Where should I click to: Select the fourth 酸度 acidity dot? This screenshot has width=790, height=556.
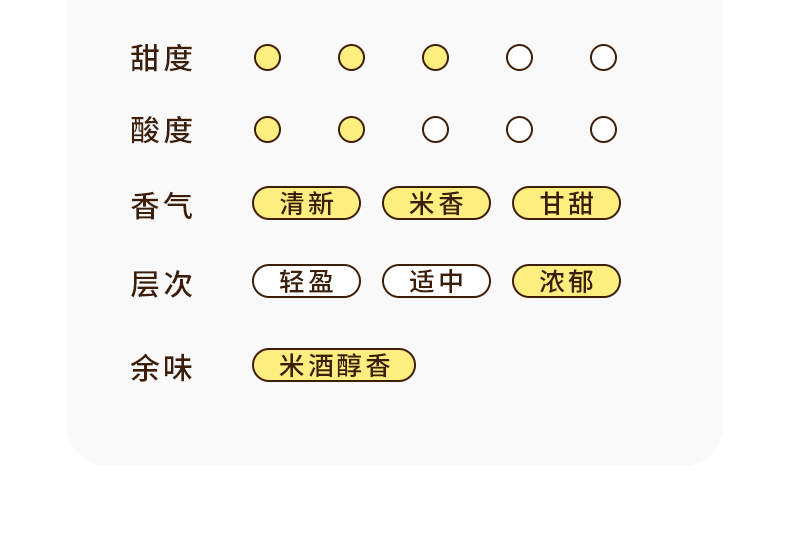pos(519,130)
